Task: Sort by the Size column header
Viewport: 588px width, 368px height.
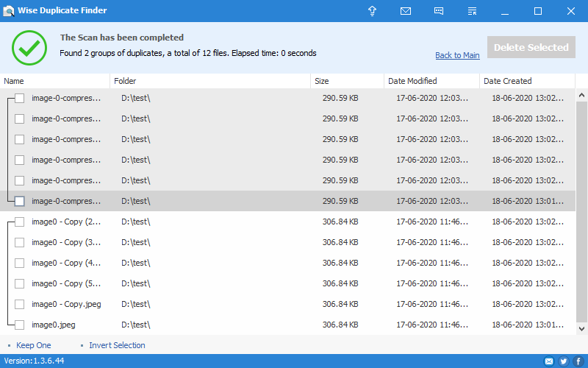Action: [347, 81]
